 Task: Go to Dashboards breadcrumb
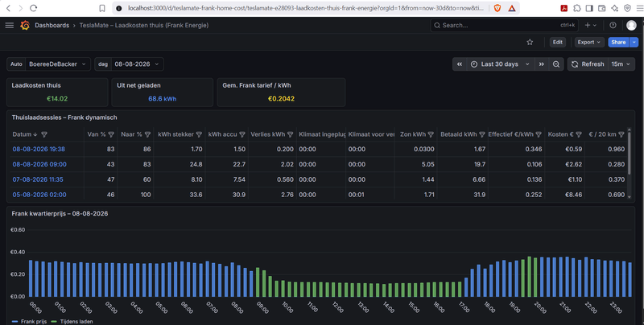click(52, 26)
